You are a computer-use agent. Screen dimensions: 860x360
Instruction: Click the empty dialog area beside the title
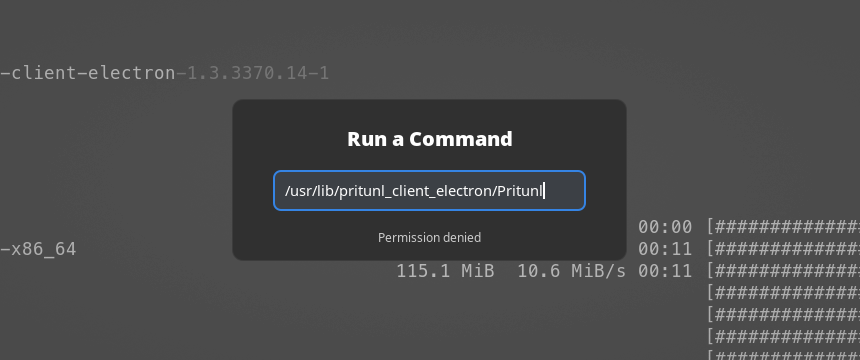[570, 139]
